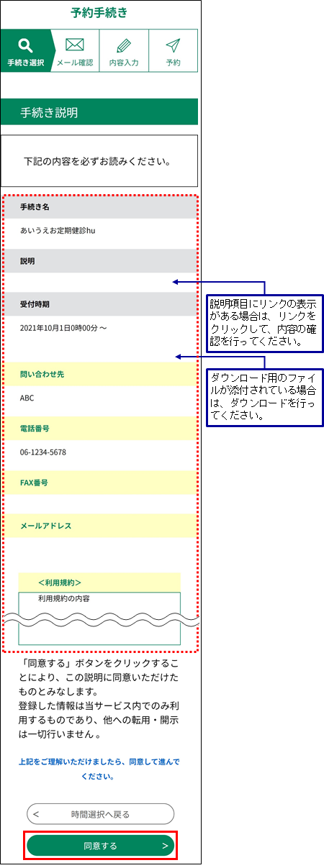
Task: Click the 手続き説明 section header
Action: pyautogui.click(x=99, y=112)
